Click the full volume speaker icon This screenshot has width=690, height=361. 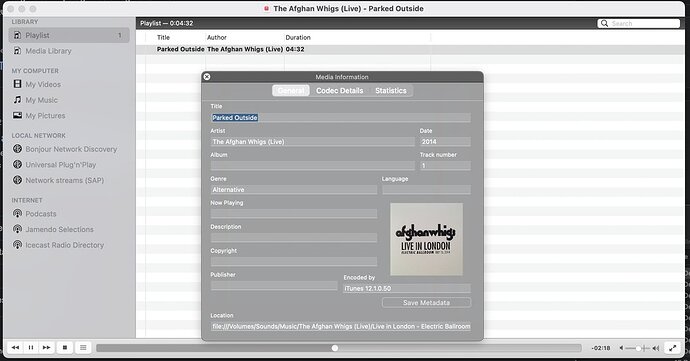click(656, 348)
